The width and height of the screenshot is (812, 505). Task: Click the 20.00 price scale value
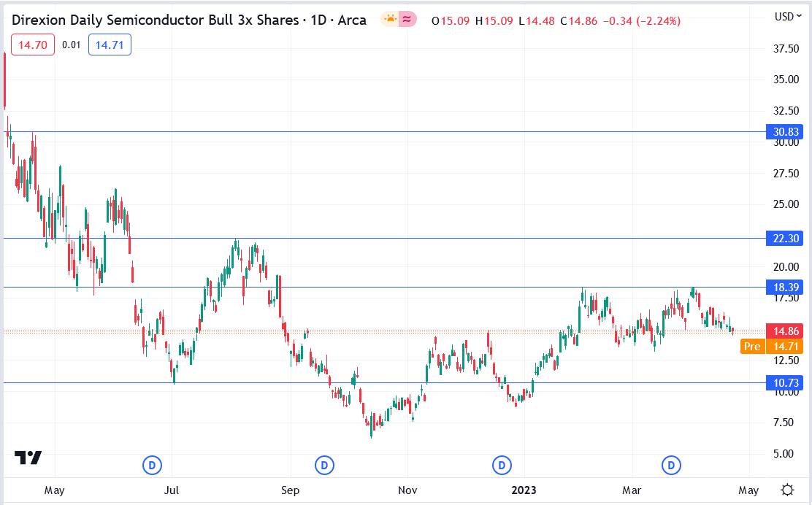point(786,267)
